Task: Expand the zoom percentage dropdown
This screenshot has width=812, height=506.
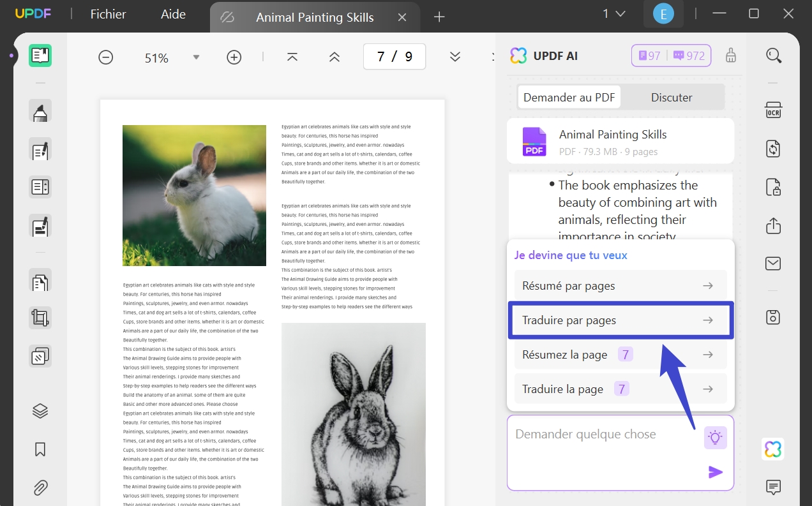Action: 196,57
